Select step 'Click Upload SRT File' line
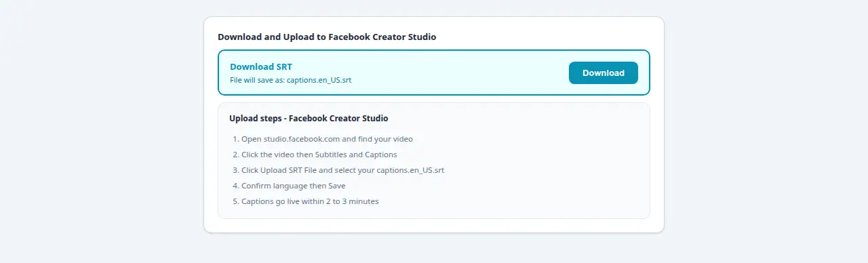This screenshot has width=868, height=263. pyautogui.click(x=342, y=170)
